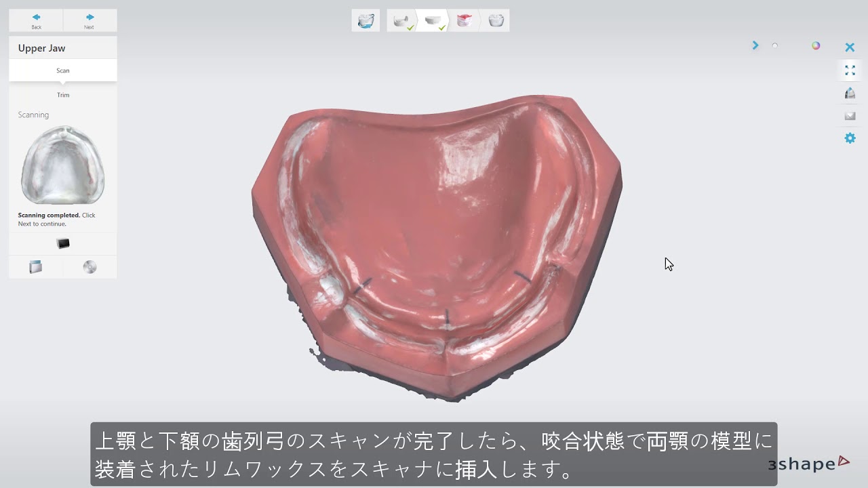This screenshot has width=868, height=488.
Task: Open the order overview workflow icon
Action: [x=366, y=21]
